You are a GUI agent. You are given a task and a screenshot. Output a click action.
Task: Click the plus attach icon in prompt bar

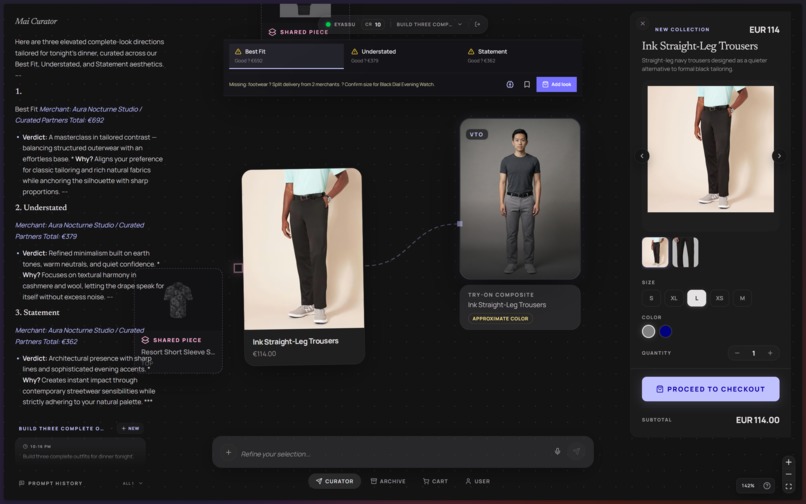[x=228, y=453]
